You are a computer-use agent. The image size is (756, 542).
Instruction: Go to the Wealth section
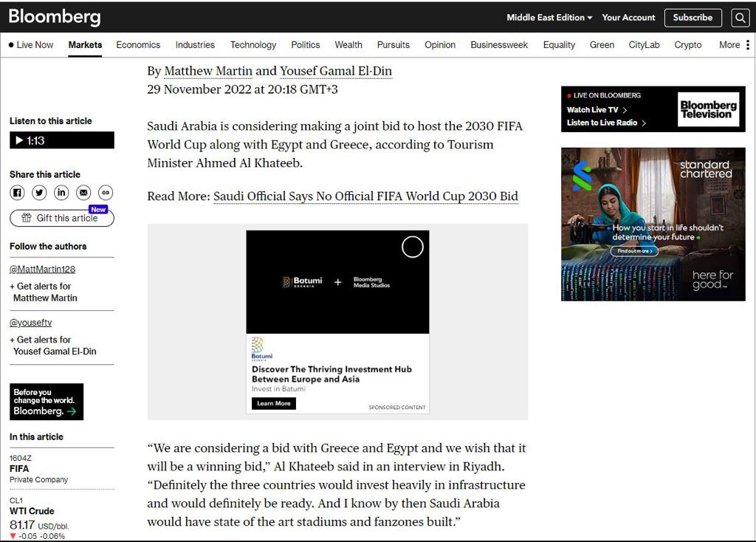pyautogui.click(x=348, y=45)
